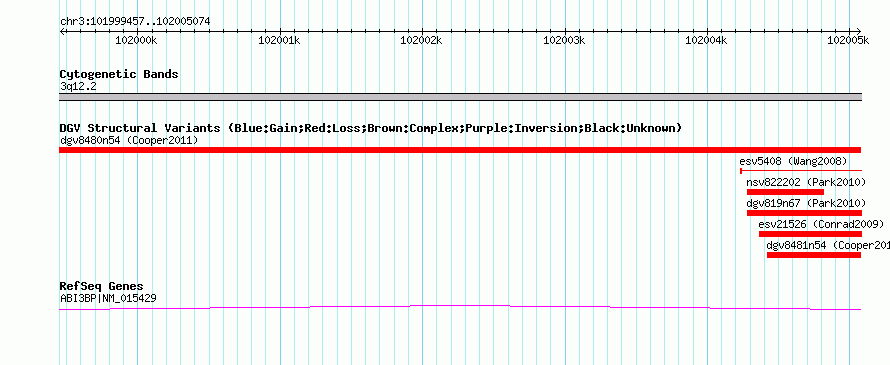Click the 102000k ruler position
The width and height of the screenshot is (890, 365).
(x=136, y=40)
